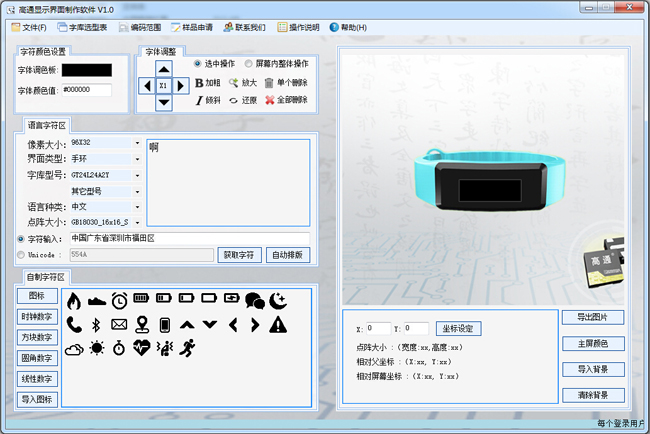Click the 获取字符 button
This screenshot has height=434, width=650.
[241, 255]
